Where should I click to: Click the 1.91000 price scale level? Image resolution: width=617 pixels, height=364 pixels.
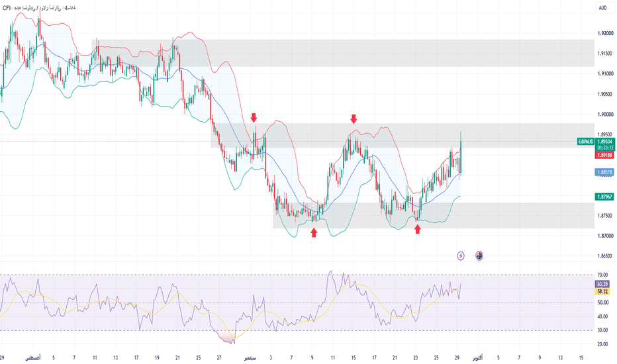[x=605, y=73]
